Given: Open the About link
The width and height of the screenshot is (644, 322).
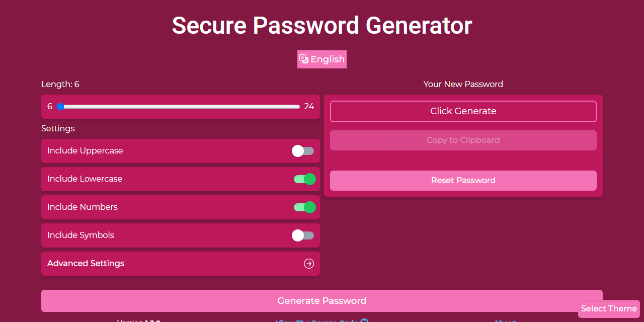Looking at the screenshot, I should coord(504,321).
